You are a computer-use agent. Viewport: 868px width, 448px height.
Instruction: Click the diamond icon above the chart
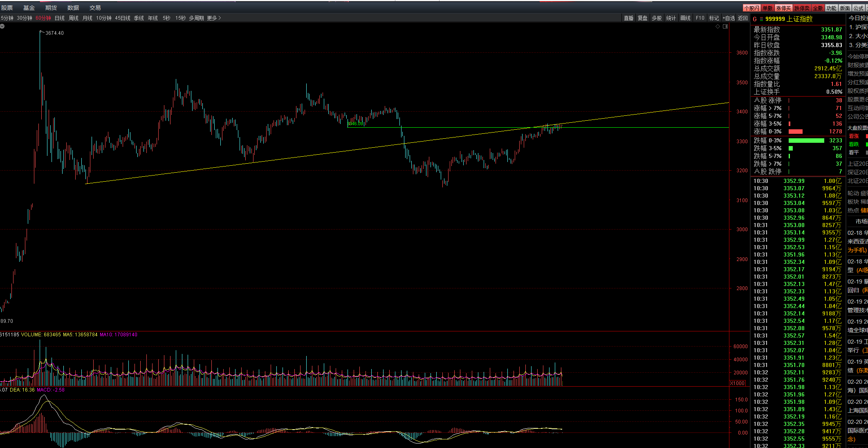718,26
